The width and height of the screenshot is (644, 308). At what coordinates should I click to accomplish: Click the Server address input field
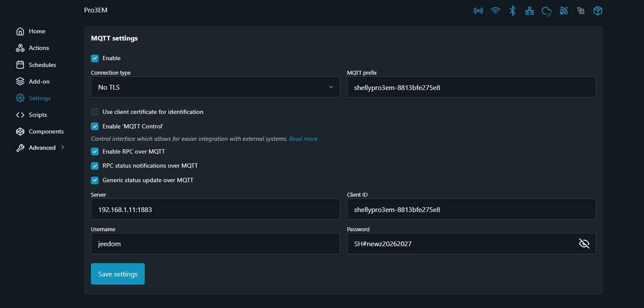(x=215, y=209)
